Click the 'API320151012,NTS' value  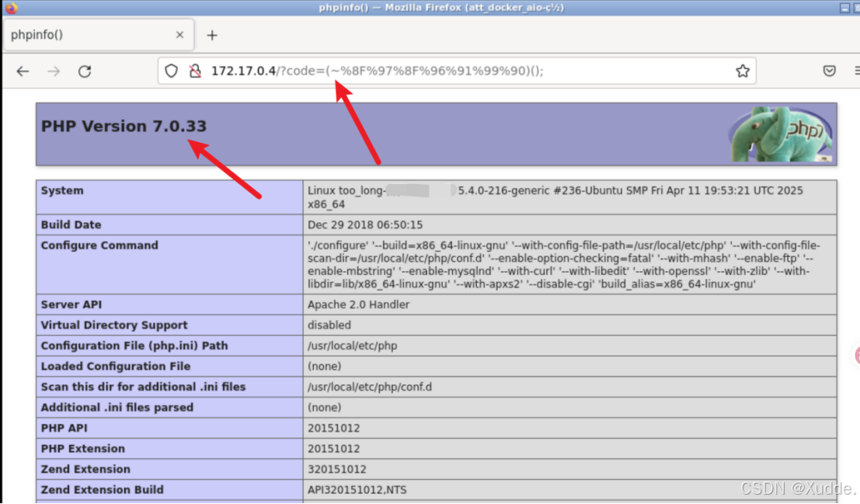point(357,490)
